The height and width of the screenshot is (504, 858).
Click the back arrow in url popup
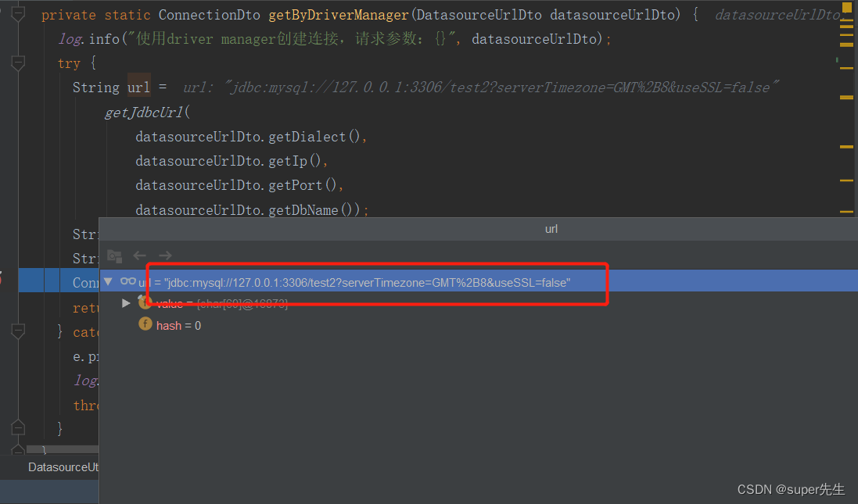point(140,256)
